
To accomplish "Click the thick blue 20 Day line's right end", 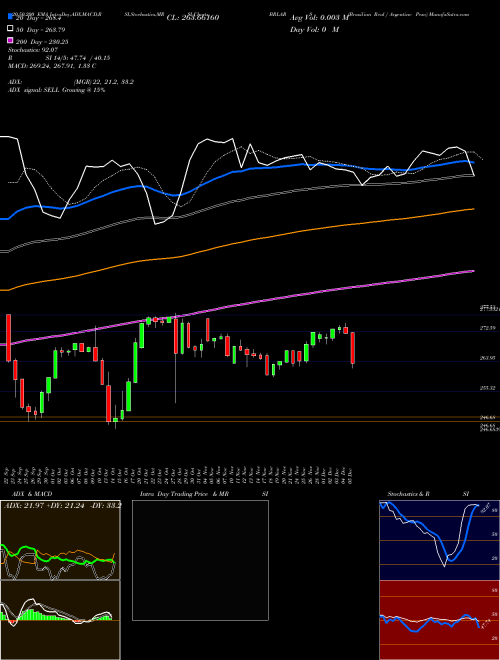I will pyautogui.click(x=472, y=162).
